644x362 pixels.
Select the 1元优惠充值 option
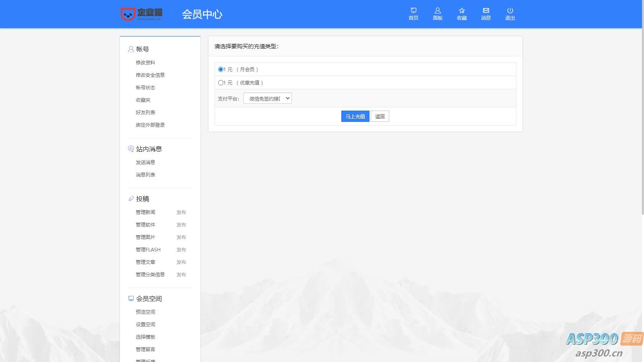pyautogui.click(x=220, y=82)
